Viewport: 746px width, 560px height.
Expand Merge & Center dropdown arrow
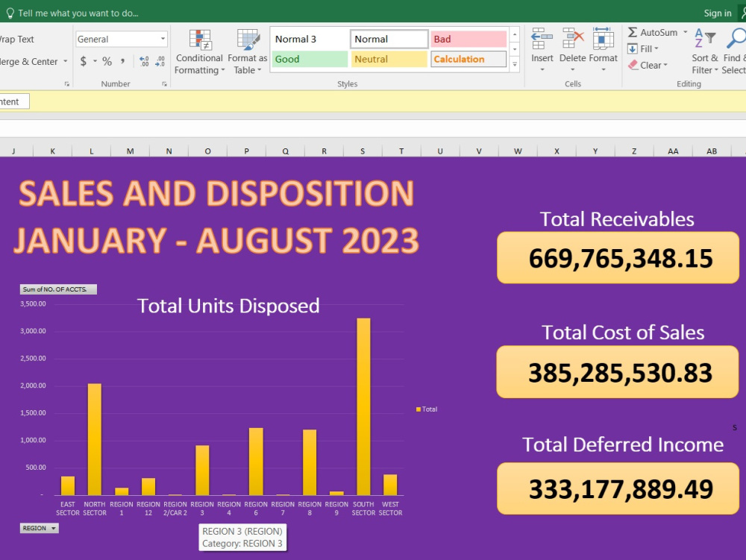tap(65, 61)
